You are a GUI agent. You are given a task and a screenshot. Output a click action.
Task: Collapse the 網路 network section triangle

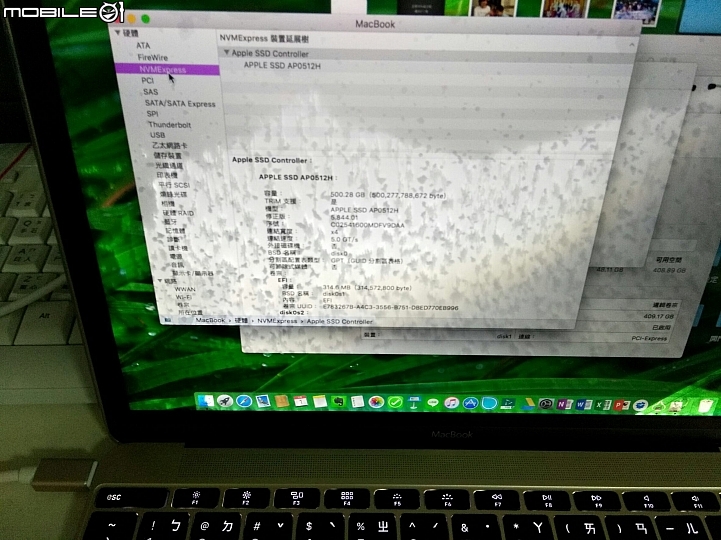pos(160,281)
